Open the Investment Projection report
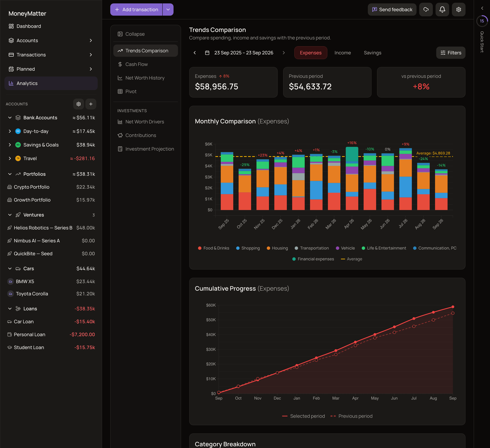Screen dimensions: 490x448 click(x=146, y=149)
